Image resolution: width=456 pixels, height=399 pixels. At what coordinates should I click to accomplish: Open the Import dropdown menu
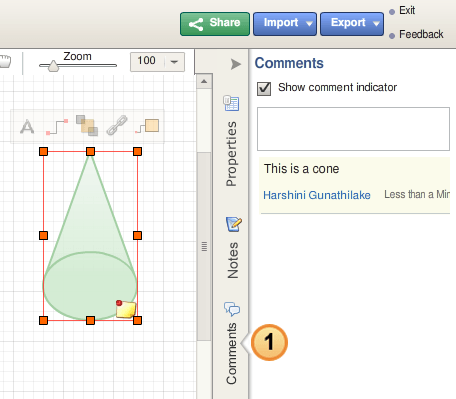(285, 24)
